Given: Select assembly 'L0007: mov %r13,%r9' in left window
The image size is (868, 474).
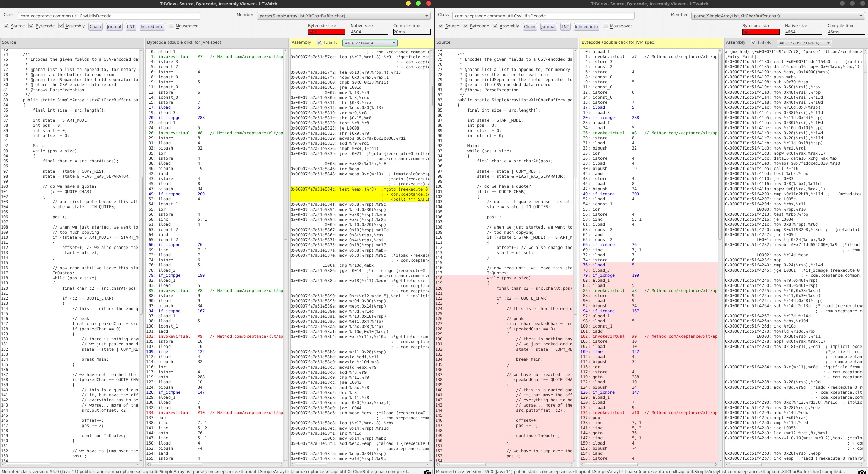Looking at the screenshot, I should click(x=346, y=93).
